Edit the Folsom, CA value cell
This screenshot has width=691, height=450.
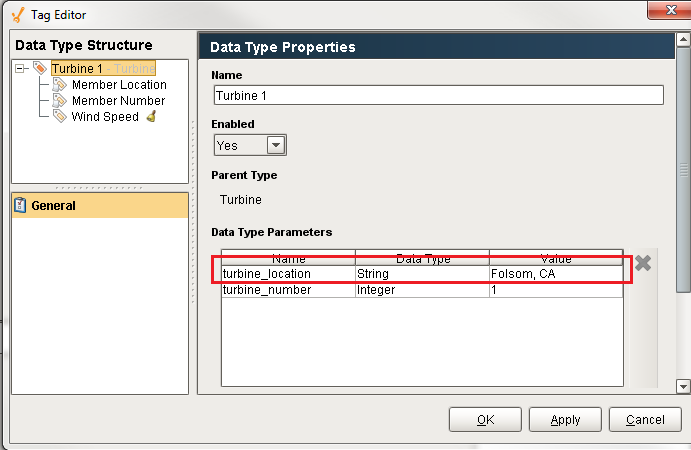click(554, 274)
